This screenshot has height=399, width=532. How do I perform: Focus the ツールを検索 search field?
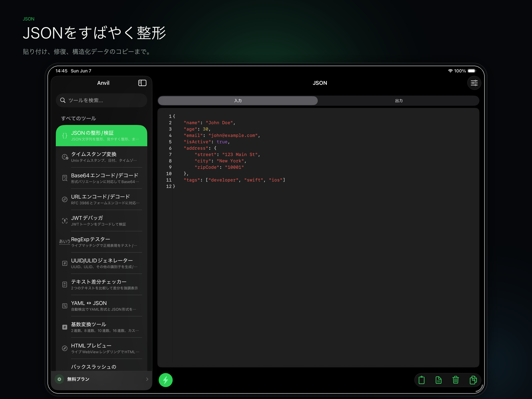101,100
